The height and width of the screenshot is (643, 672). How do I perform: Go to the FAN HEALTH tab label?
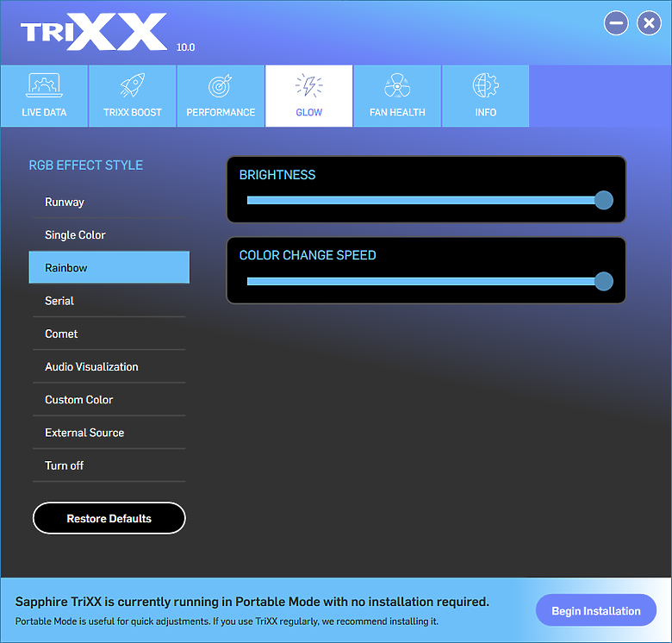tap(397, 112)
